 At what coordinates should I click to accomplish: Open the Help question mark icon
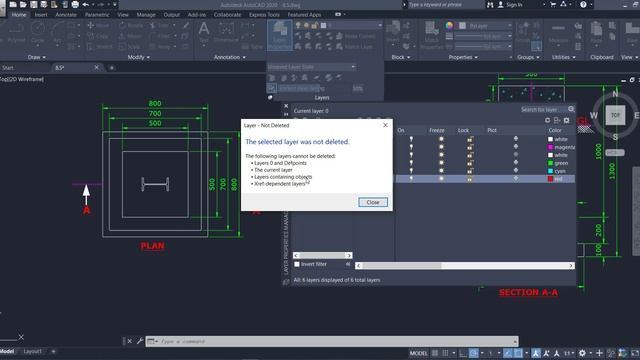point(583,4)
